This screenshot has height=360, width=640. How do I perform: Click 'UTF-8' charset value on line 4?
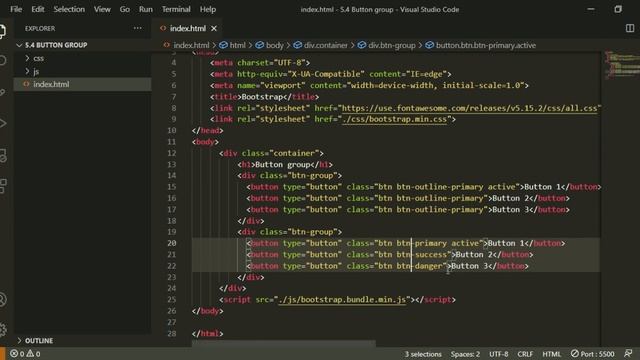[x=289, y=63]
